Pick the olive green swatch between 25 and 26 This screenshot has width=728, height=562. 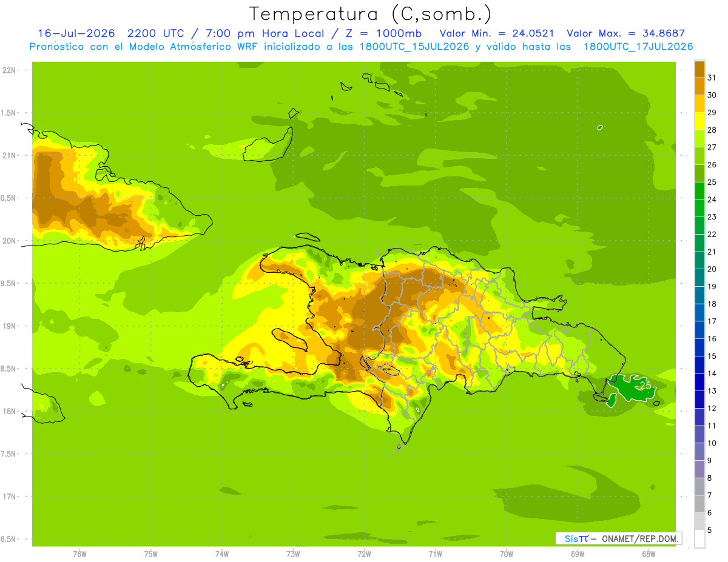(x=699, y=173)
